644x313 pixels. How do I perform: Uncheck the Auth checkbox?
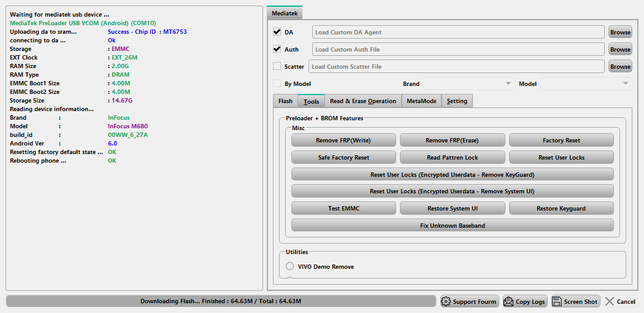point(277,49)
